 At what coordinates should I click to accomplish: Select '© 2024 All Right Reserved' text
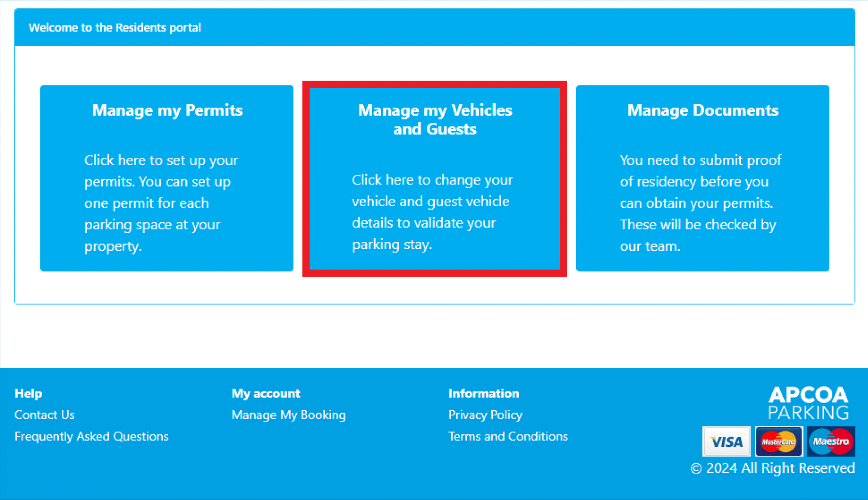click(x=773, y=468)
